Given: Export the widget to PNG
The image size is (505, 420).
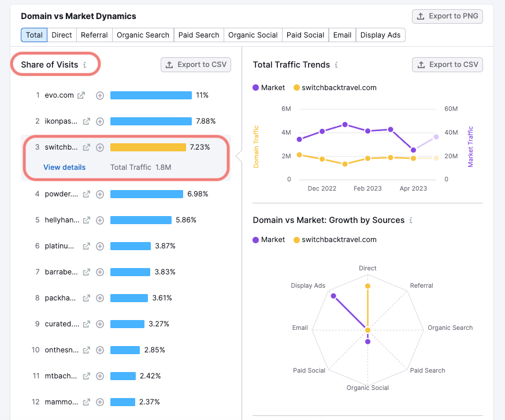Looking at the screenshot, I should [x=447, y=16].
